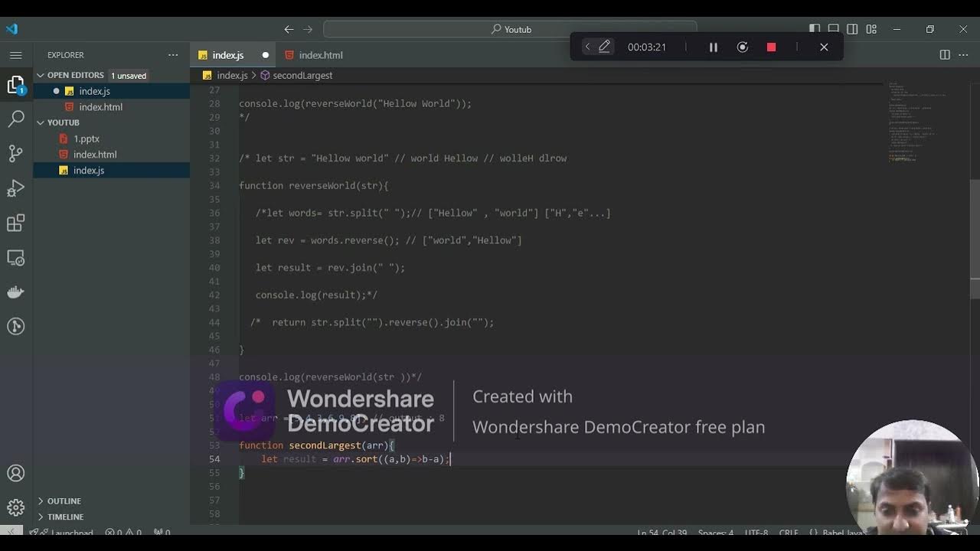The height and width of the screenshot is (551, 980).
Task: Click the '1 unsaved' badge
Action: point(129,76)
